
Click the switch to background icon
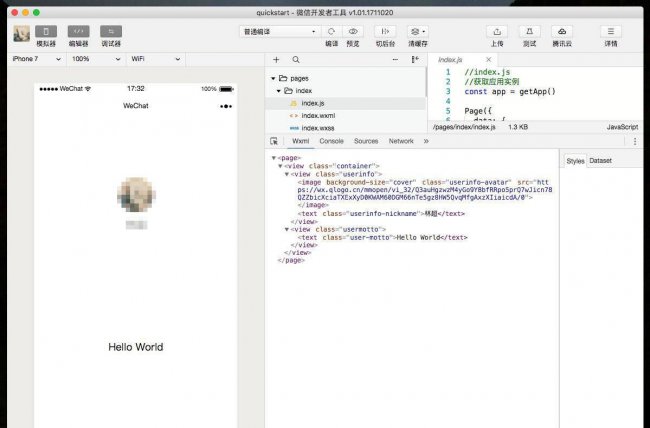tap(385, 32)
